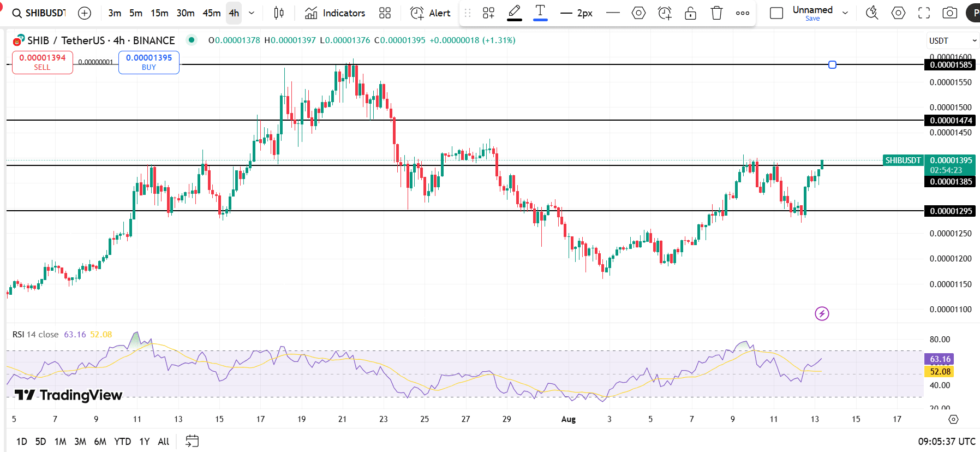Open the Go to date calendar icon
The image size is (980, 452).
[192, 441]
